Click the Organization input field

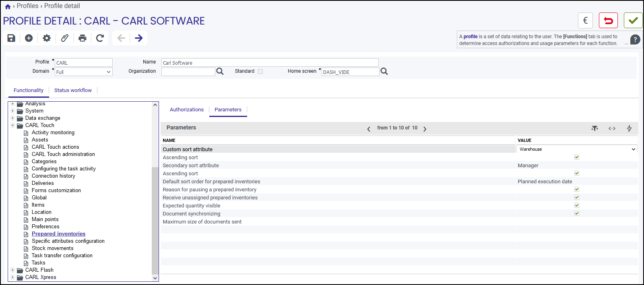tap(188, 72)
